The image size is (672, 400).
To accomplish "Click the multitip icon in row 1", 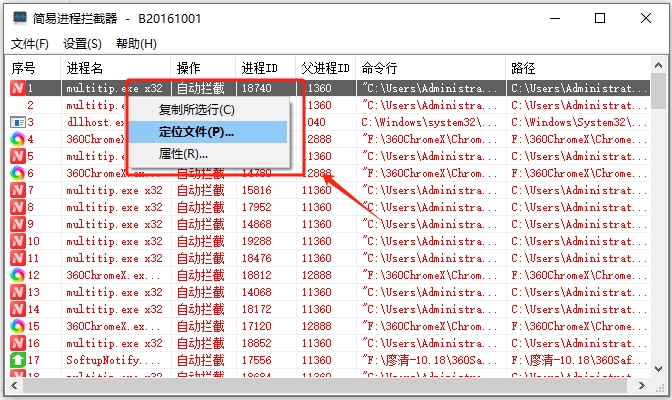I will tap(18, 88).
